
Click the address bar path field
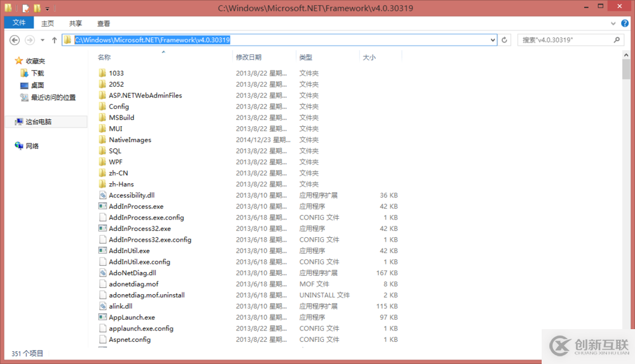pyautogui.click(x=279, y=40)
